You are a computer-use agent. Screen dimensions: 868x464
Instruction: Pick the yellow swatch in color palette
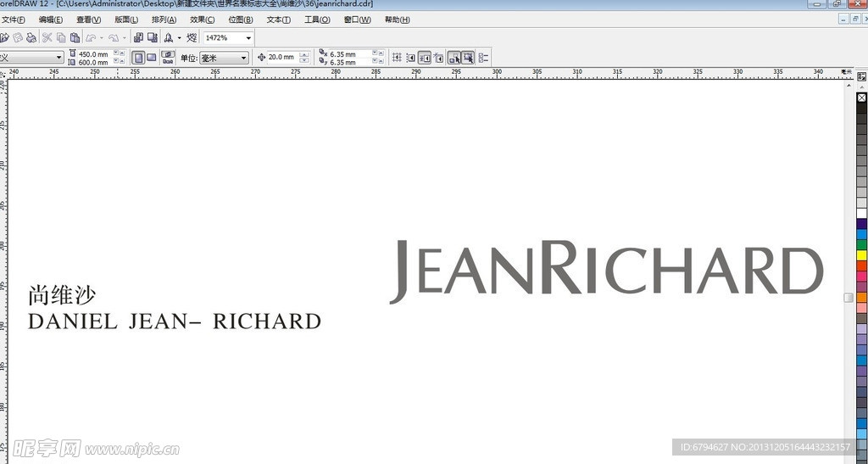861,255
